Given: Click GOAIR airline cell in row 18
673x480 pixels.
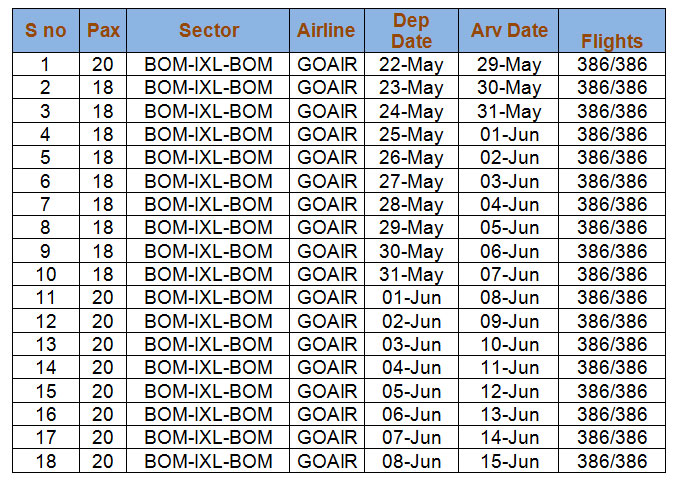Looking at the screenshot, I should (327, 461).
